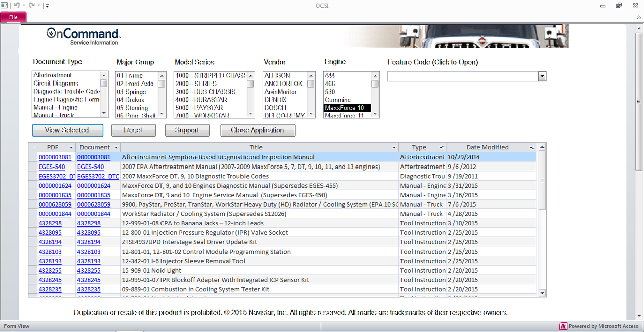Click the Access application icon in title bar

point(4,5)
